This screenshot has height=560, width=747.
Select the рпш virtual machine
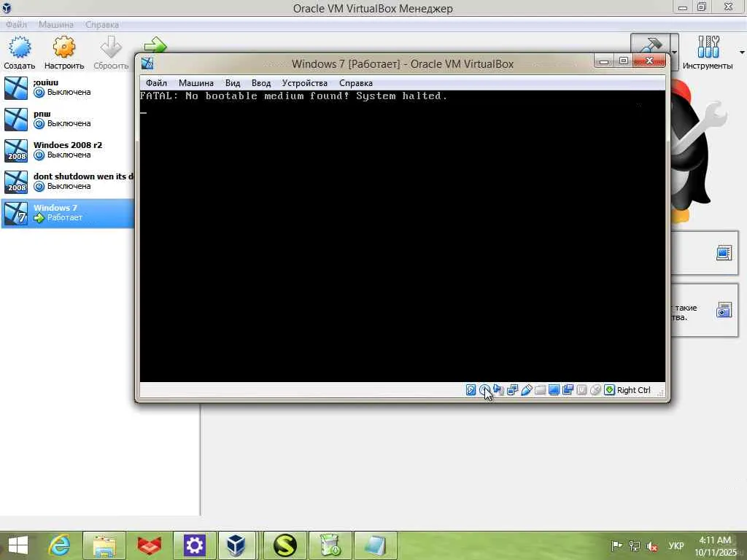(68, 119)
